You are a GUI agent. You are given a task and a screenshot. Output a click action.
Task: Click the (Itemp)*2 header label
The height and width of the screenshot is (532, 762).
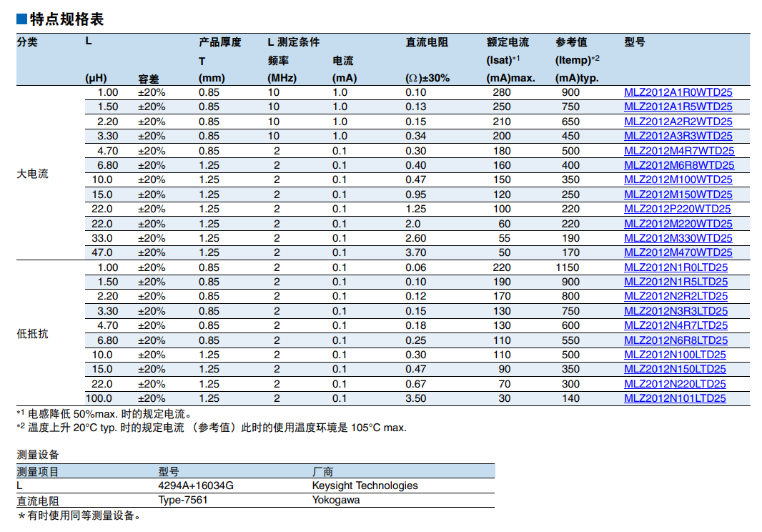tap(578, 60)
